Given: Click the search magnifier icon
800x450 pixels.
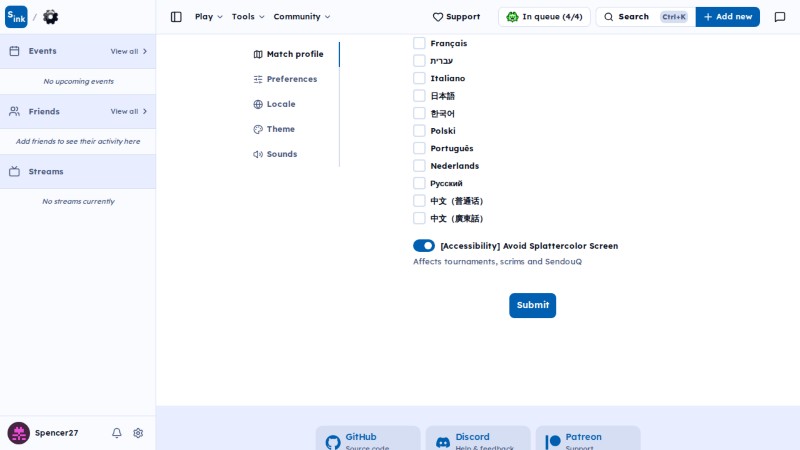Looking at the screenshot, I should pyautogui.click(x=609, y=17).
